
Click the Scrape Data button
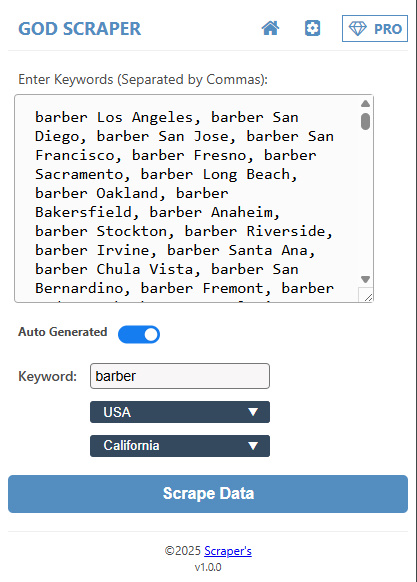pos(208,494)
